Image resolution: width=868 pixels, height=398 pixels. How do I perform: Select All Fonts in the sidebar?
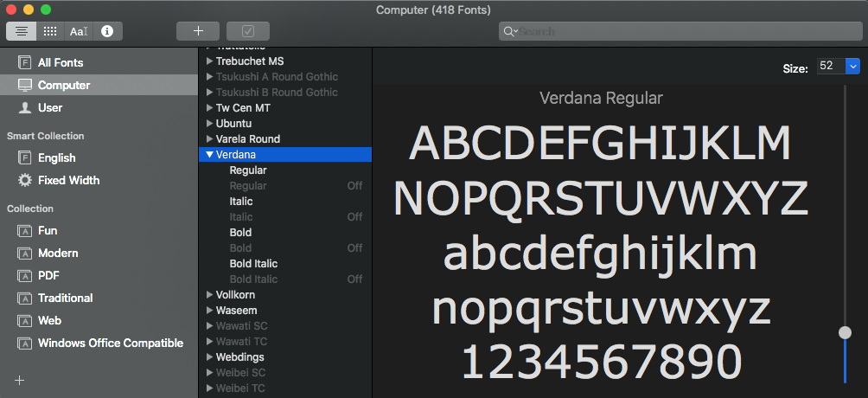click(61, 62)
